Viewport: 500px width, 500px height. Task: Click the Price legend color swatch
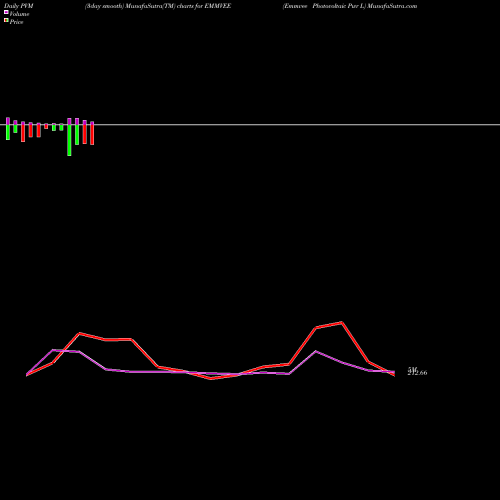pyautogui.click(x=6, y=21)
